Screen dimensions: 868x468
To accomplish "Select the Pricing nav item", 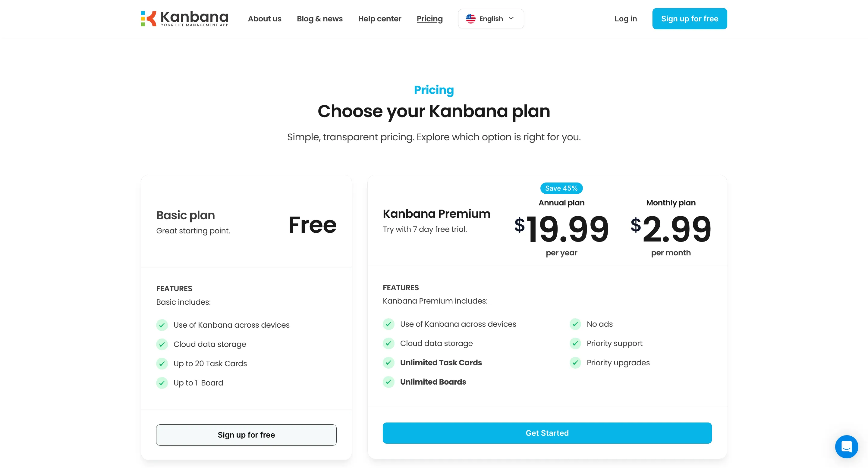I will [429, 18].
